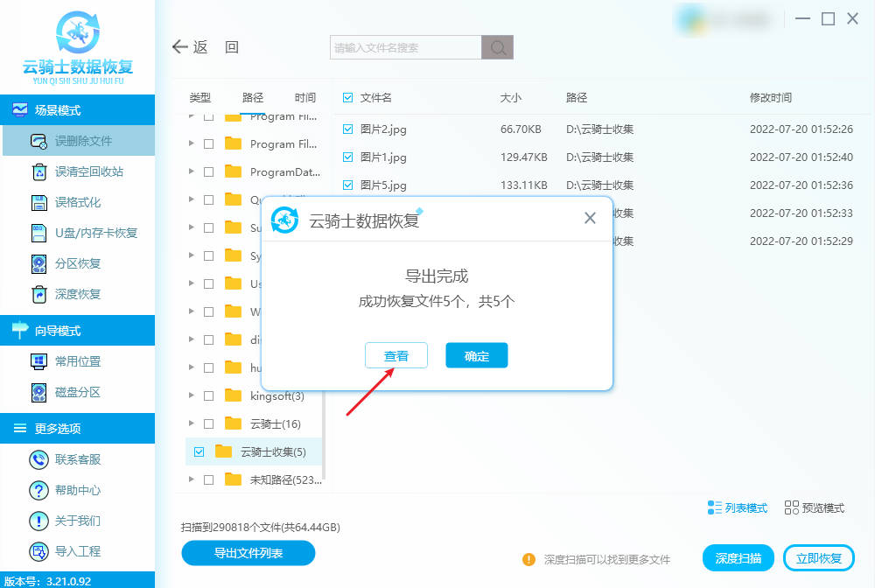Image resolution: width=875 pixels, height=588 pixels.
Task: Open U盘/内存卡恢复 icon
Action: [x=39, y=234]
